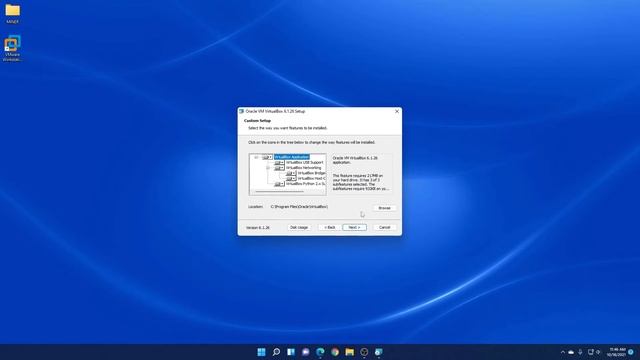Click the volume tray icon
The height and width of the screenshot is (360, 640).
[598, 352]
